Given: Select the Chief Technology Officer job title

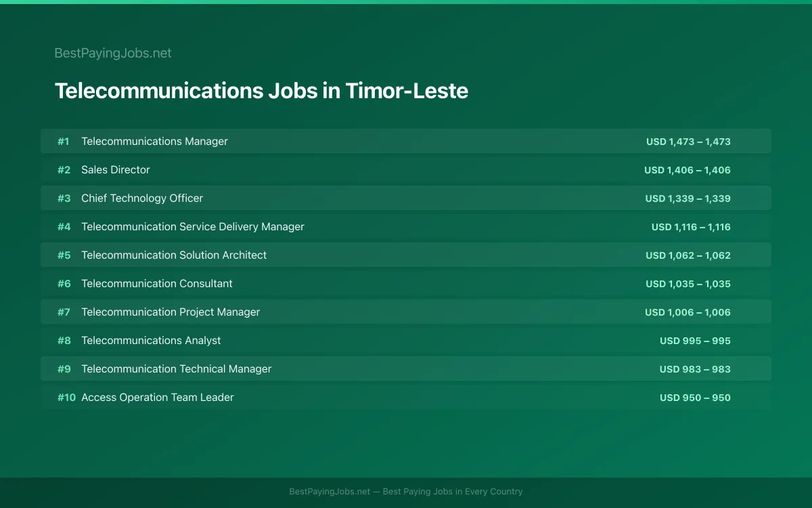Looking at the screenshot, I should [x=142, y=198].
